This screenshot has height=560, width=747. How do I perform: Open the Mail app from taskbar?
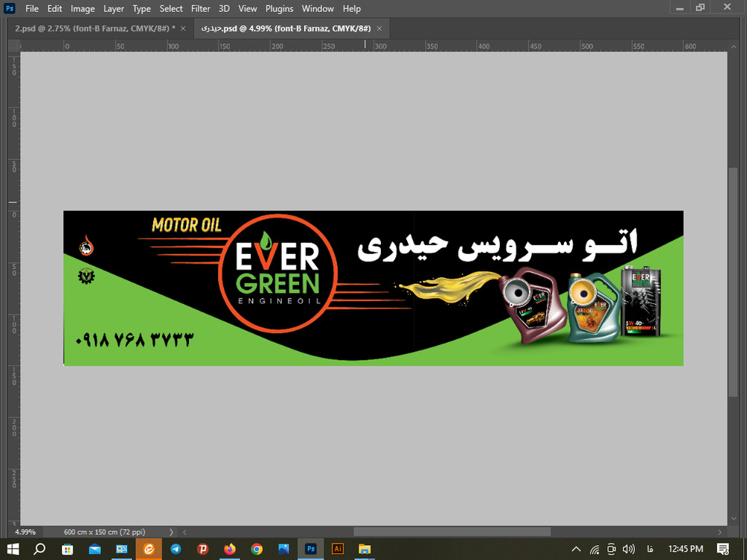(x=95, y=549)
